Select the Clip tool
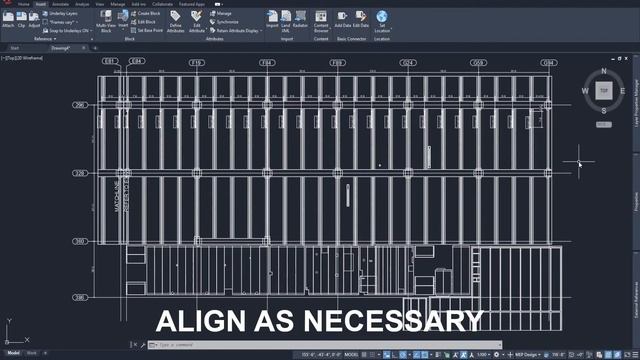The image size is (640, 360). 21,19
